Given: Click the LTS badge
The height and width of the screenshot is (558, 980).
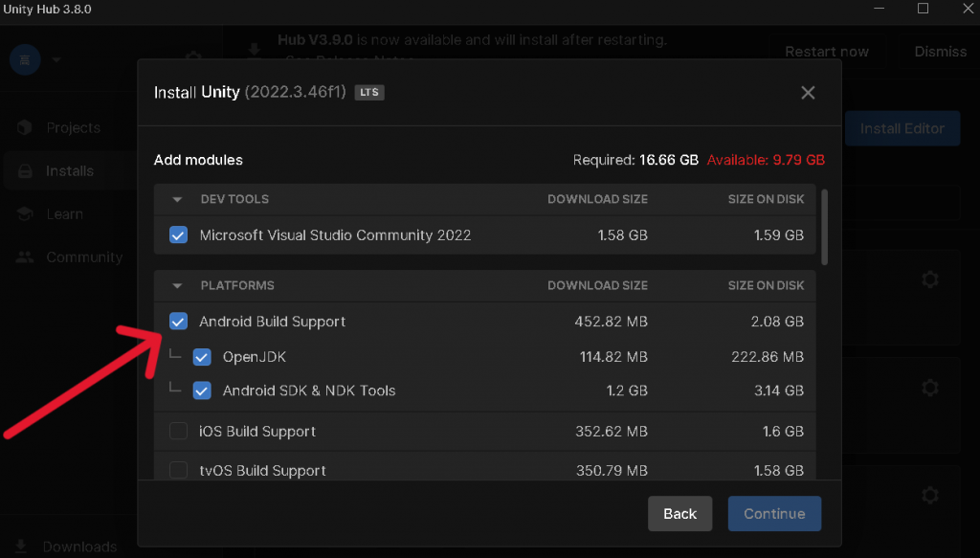Looking at the screenshot, I should (x=369, y=93).
